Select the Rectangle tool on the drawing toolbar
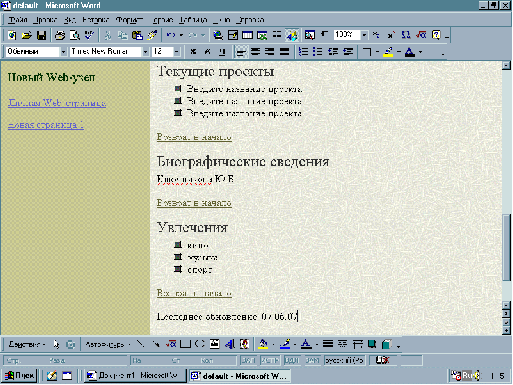513x385 pixels. (x=185, y=344)
